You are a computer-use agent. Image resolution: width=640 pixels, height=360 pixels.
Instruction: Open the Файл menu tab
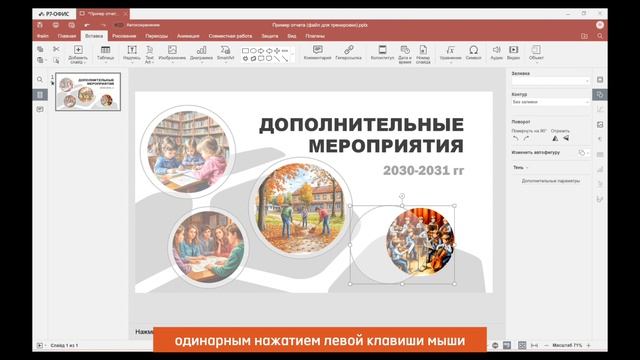point(43,36)
